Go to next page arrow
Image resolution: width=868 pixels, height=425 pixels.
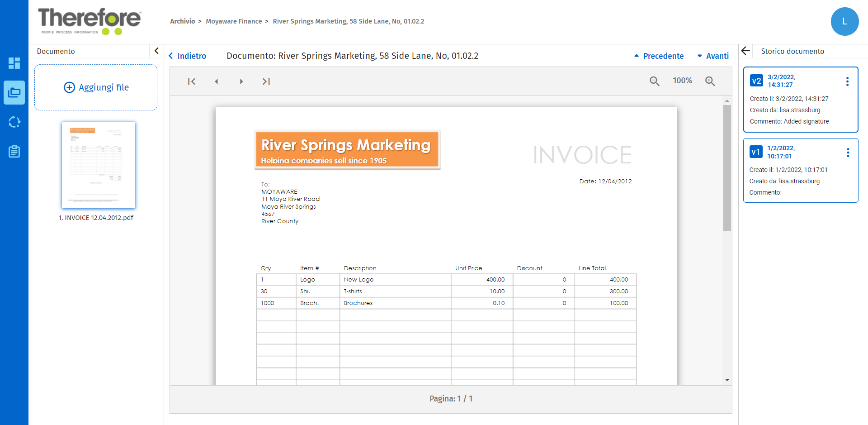pos(241,81)
